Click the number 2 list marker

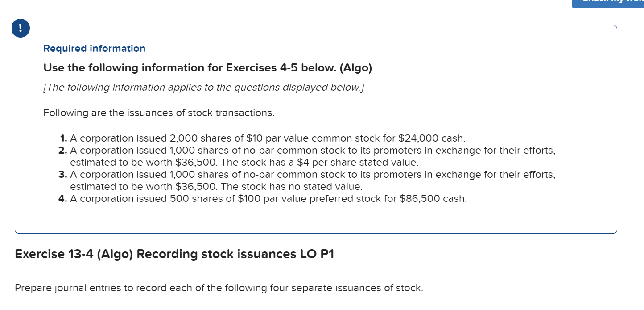pyautogui.click(x=63, y=150)
